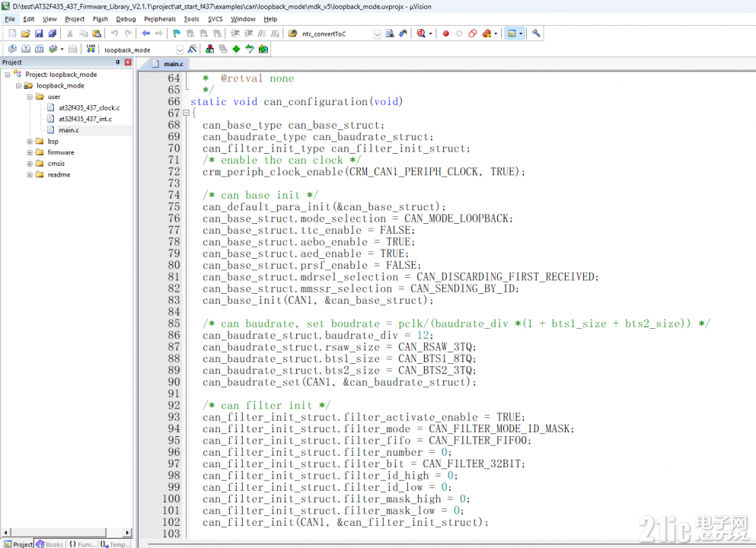This screenshot has height=548, width=756.
Task: Expand the bsp folder
Action: pos(30,142)
